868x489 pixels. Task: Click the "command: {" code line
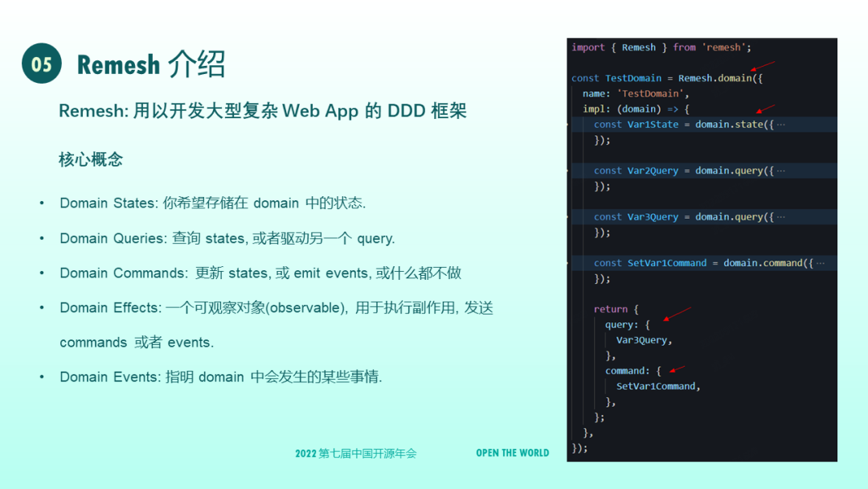[x=633, y=371]
